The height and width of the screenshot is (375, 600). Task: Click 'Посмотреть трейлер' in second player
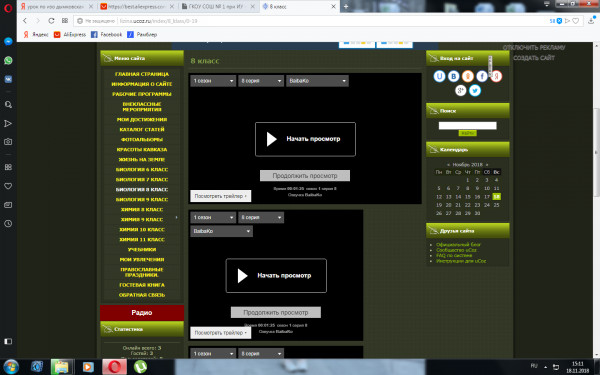click(x=221, y=333)
